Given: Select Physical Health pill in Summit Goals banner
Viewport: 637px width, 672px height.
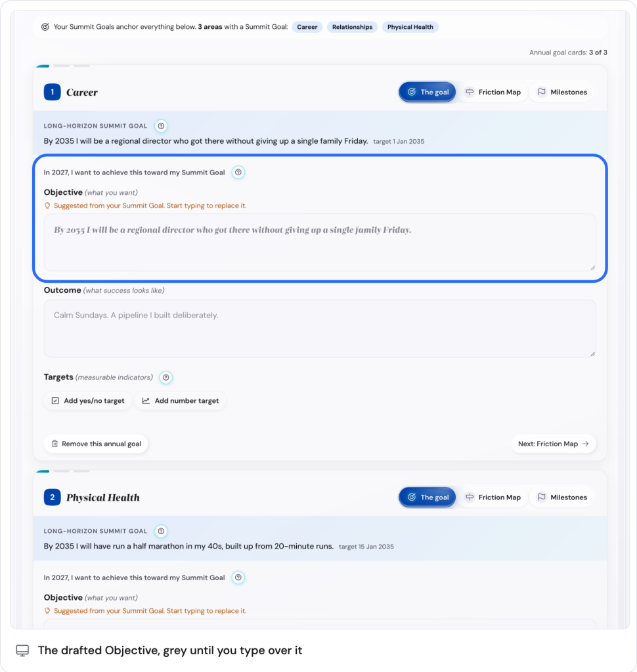Looking at the screenshot, I should point(410,27).
